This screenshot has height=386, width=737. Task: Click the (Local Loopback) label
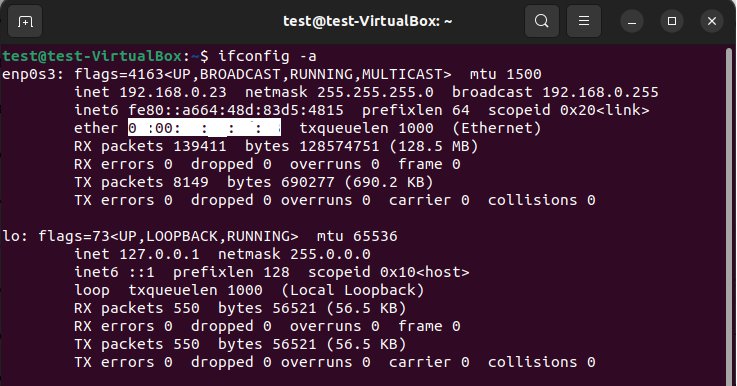point(353,290)
